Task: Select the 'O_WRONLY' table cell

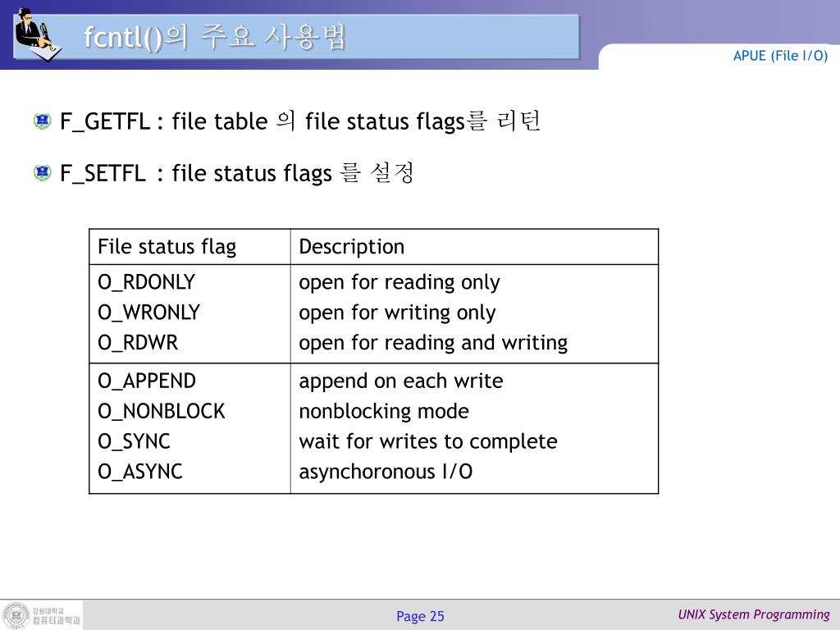Action: point(149,312)
